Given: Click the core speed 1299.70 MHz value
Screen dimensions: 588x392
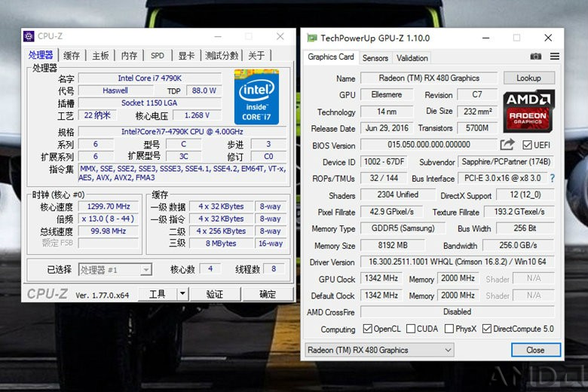Looking at the screenshot, I should 109,207.
